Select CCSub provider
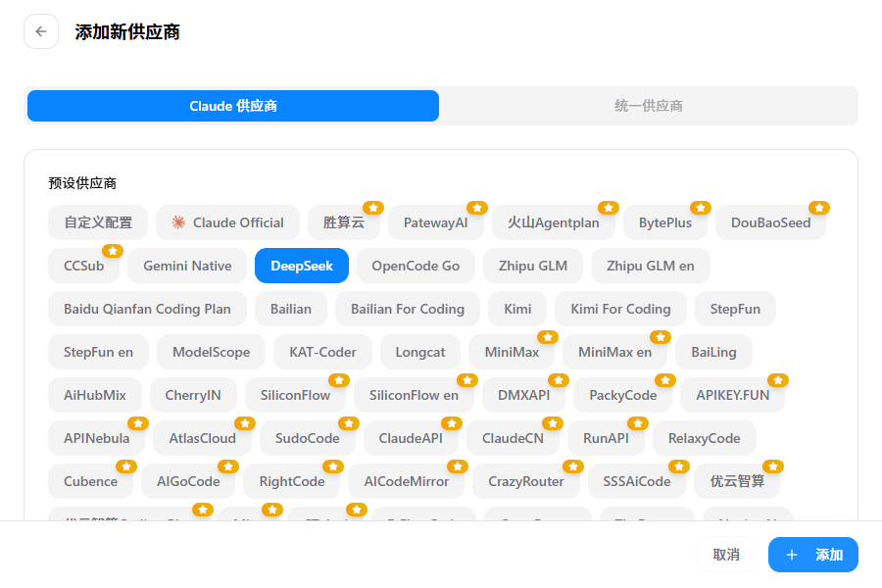The width and height of the screenshot is (882, 588). (x=84, y=266)
